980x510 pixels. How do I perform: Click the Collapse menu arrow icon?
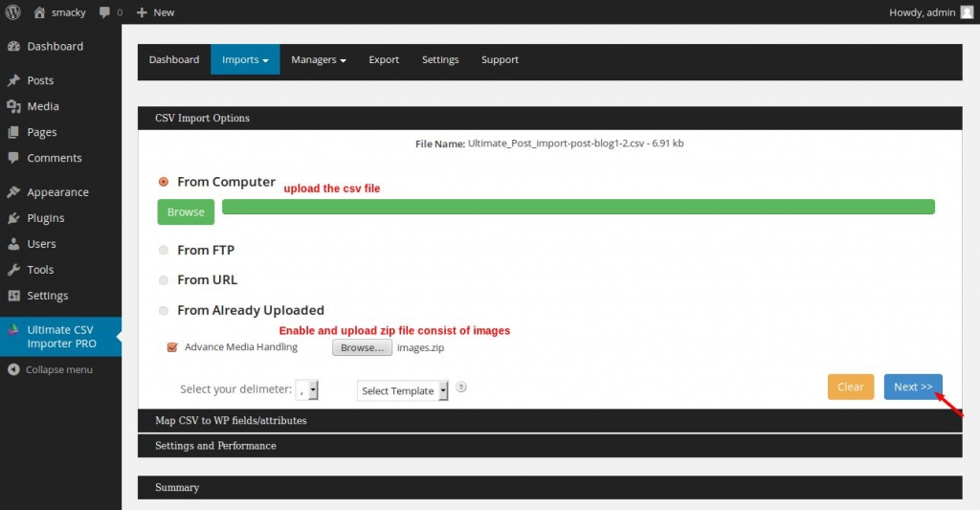coord(13,369)
